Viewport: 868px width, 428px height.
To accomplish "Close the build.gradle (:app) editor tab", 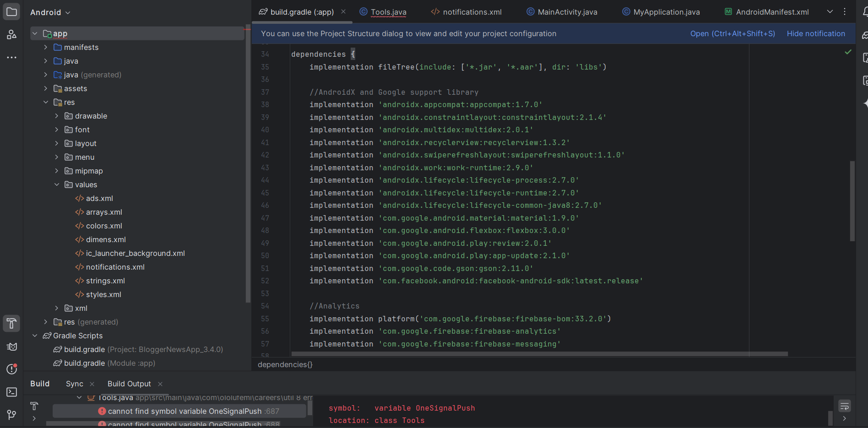I will 343,11.
